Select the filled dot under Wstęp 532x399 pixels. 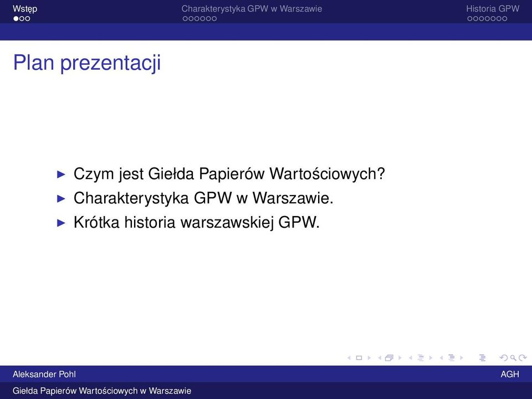click(x=16, y=19)
